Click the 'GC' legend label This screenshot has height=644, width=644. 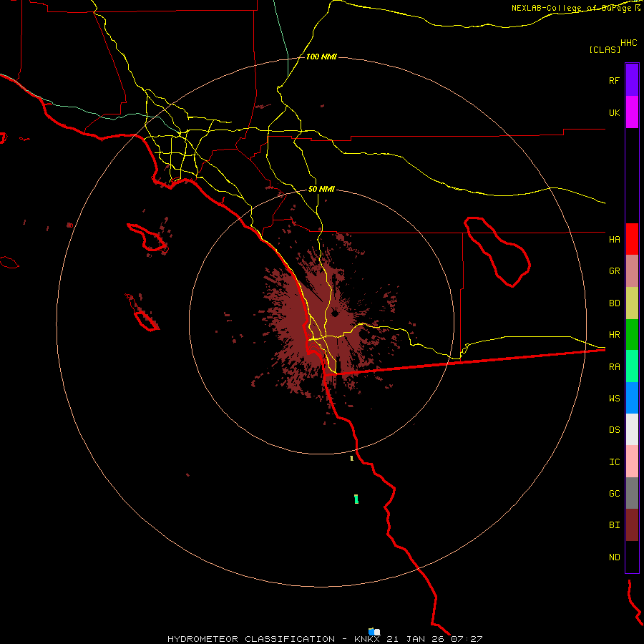click(x=614, y=494)
